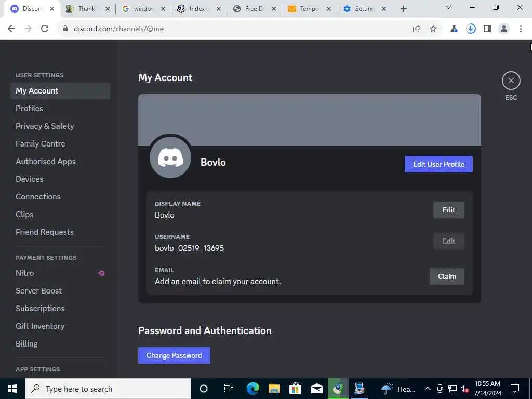The width and height of the screenshot is (532, 399).
Task: Show hidden system tray icons
Action: [428, 389]
